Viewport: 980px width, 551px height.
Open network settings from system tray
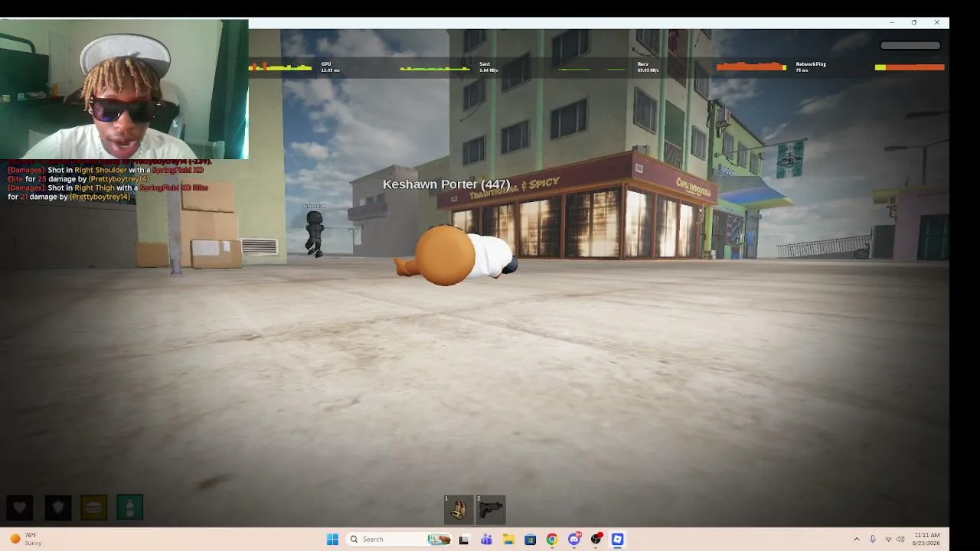pyautogui.click(x=888, y=540)
